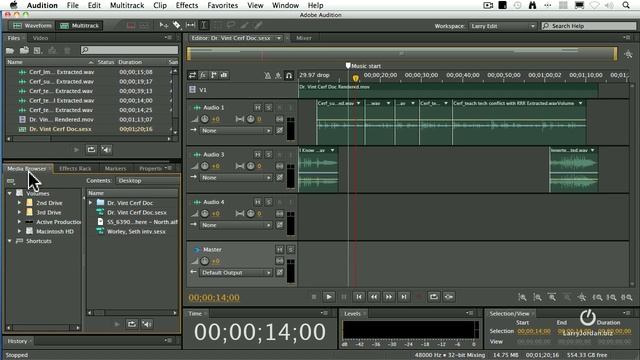Select the Slip tool
Viewport: 640px width, 360px height.
coord(190,25)
